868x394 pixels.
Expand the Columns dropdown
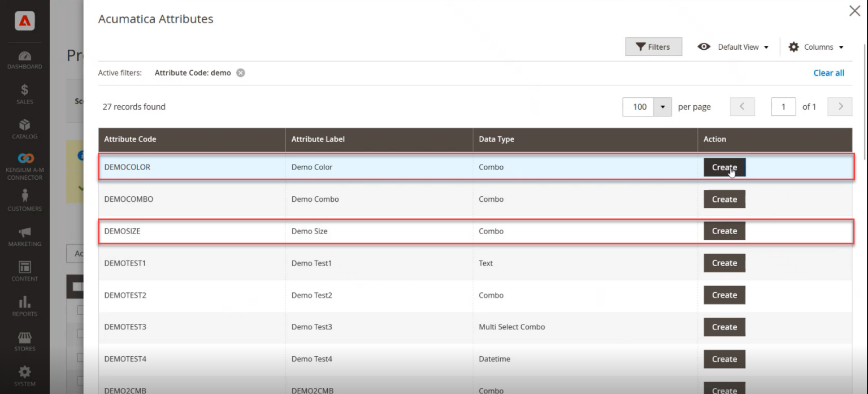point(815,47)
